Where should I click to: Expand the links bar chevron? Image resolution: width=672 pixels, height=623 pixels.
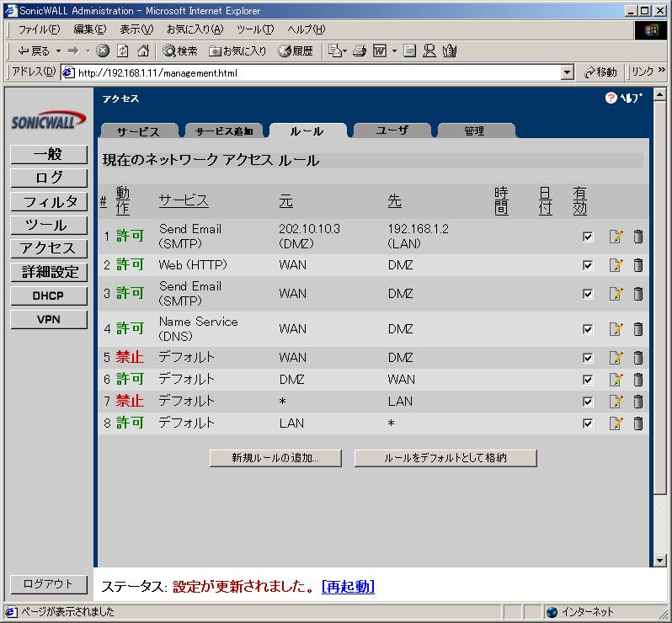pyautogui.click(x=661, y=69)
